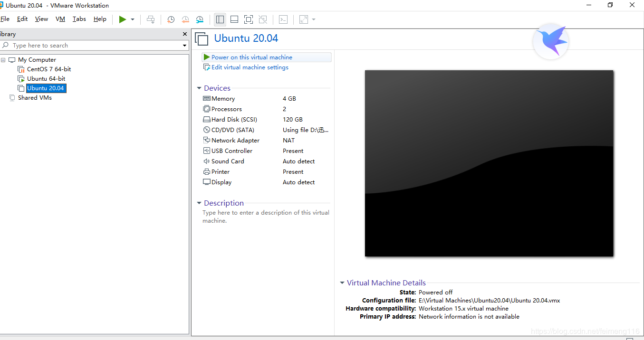Click the Take Snapshot toolbar icon
The image size is (644, 340).
point(171,19)
